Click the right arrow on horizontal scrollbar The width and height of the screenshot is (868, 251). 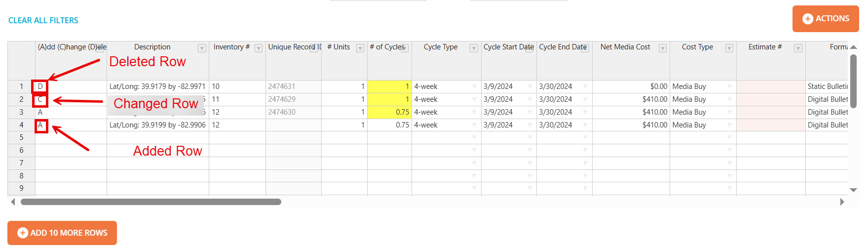pyautogui.click(x=842, y=202)
